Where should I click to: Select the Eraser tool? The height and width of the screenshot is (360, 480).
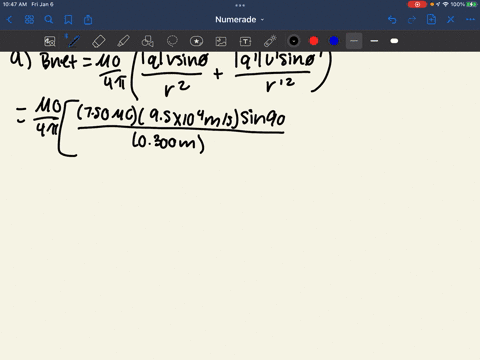coord(98,41)
